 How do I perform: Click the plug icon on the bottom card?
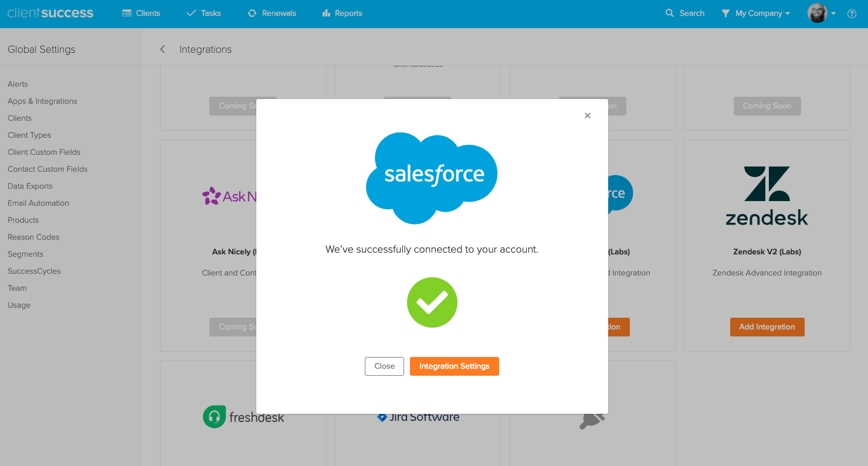click(592, 420)
